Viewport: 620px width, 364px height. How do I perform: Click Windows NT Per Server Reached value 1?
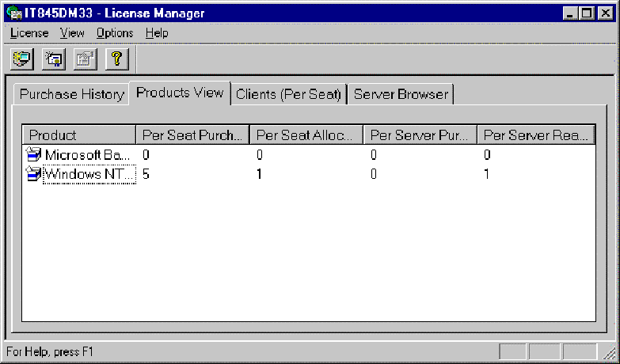[x=487, y=174]
